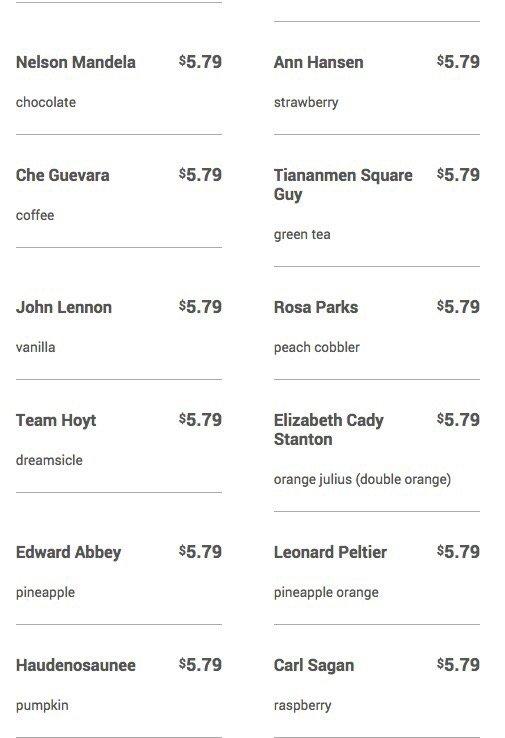Click the Nelson Mandela price
The height and width of the screenshot is (738, 505).
tap(200, 62)
